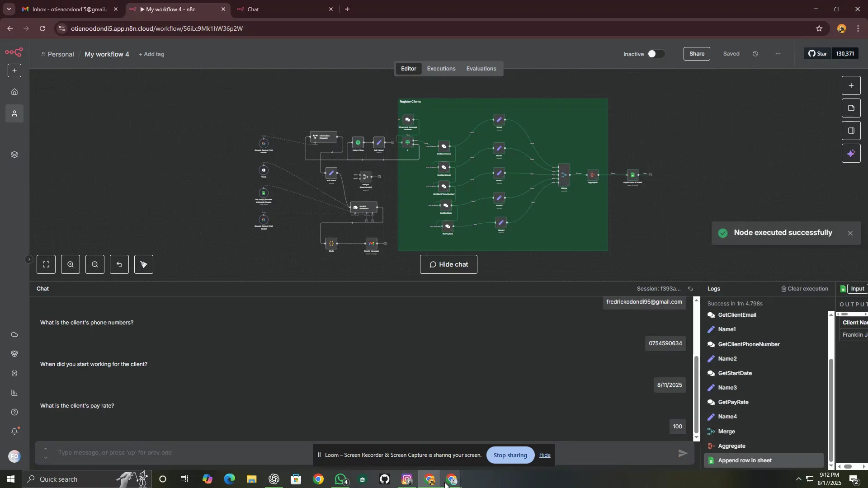Click the tidy up workflow wand icon
868x488 pixels.
143,264
